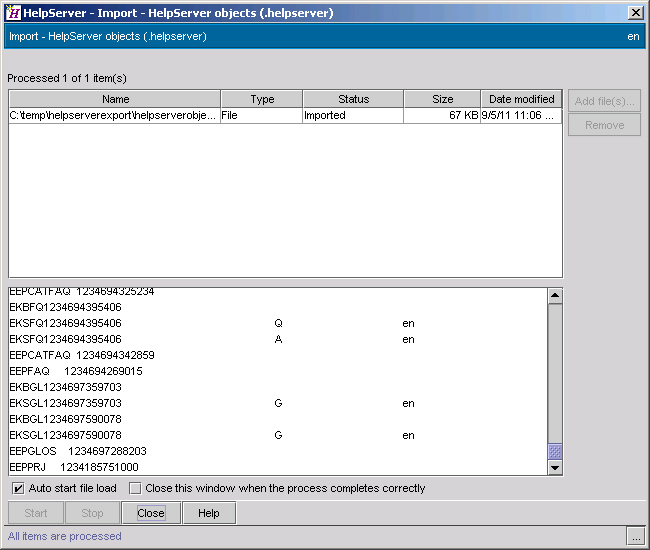This screenshot has height=550, width=650.
Task: Click the ellipsis button in the status bar
Action: coord(635,536)
